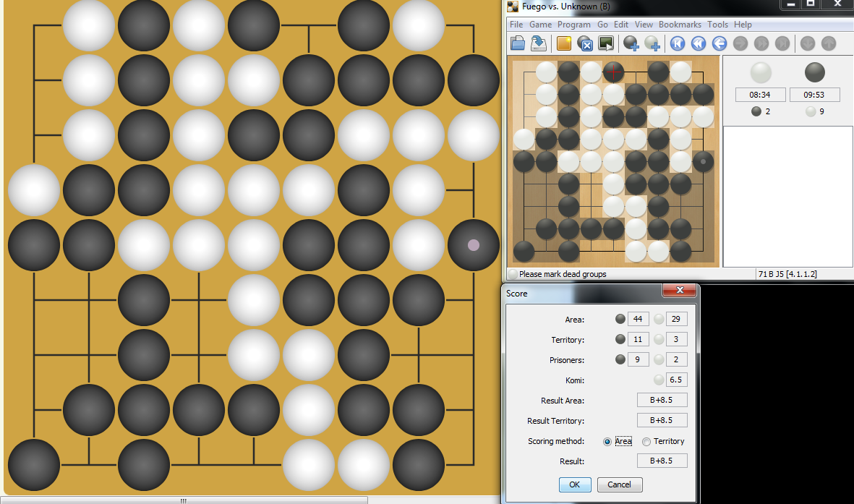854x504 pixels.
Task: Click the black Prisoners field 9 in Score dialog
Action: point(638,359)
